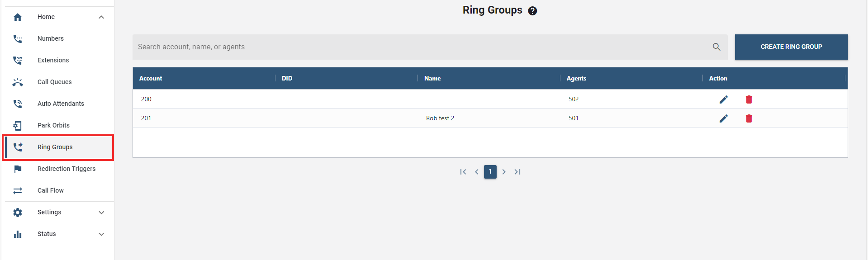Click the Create Ring Group button

pos(791,47)
